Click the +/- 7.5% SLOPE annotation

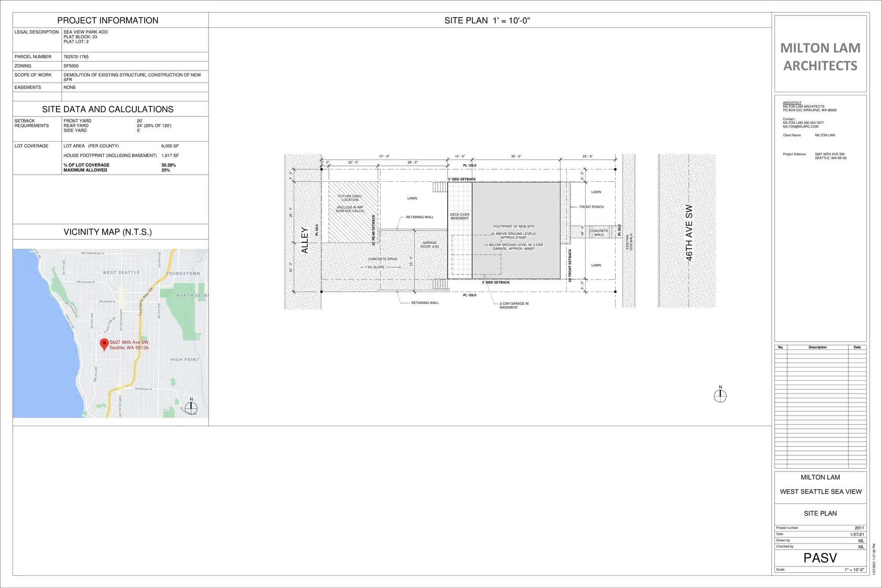(x=372, y=267)
